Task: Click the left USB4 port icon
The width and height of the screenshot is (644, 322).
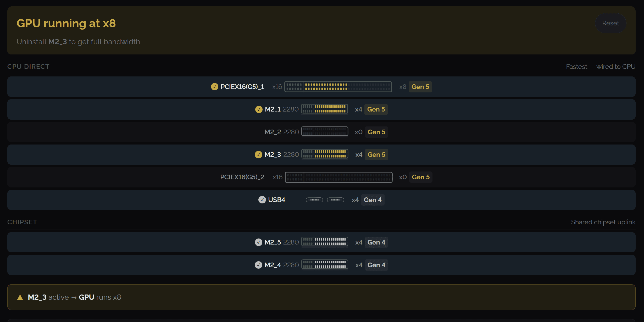Action: pos(314,200)
